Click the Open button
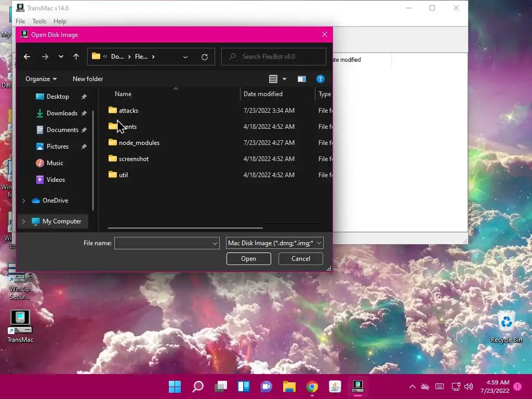532x399 pixels. tap(249, 259)
